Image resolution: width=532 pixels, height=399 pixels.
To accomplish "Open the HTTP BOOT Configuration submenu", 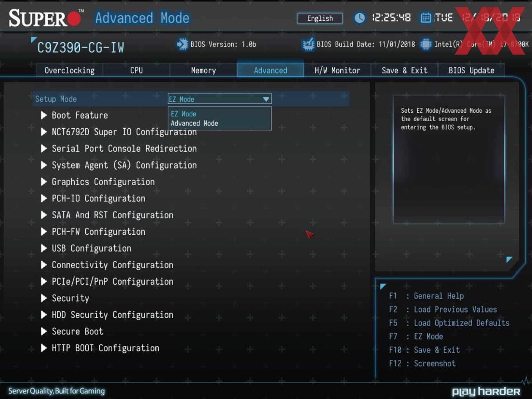I will 106,348.
